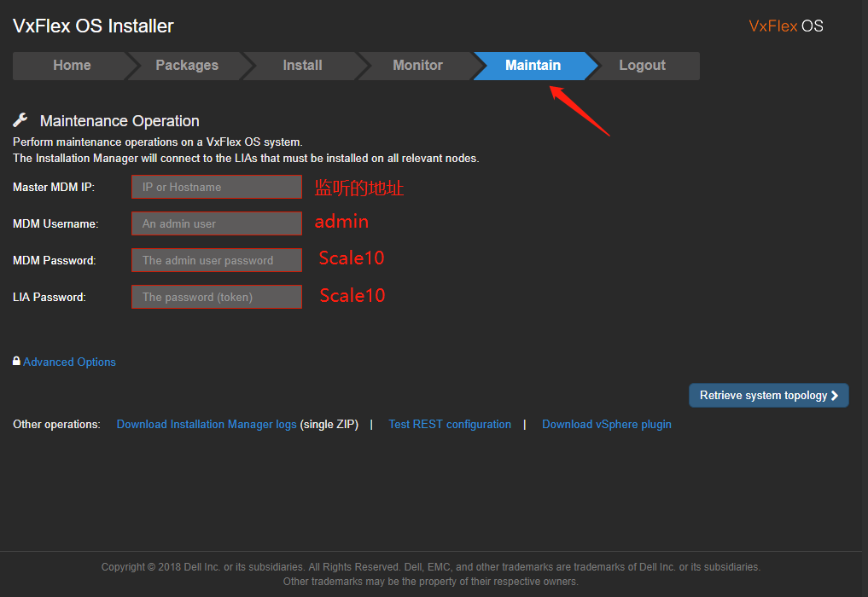This screenshot has height=597, width=868.
Task: Click the wrench icon beside Maintenance Operation
Action: pyautogui.click(x=20, y=119)
